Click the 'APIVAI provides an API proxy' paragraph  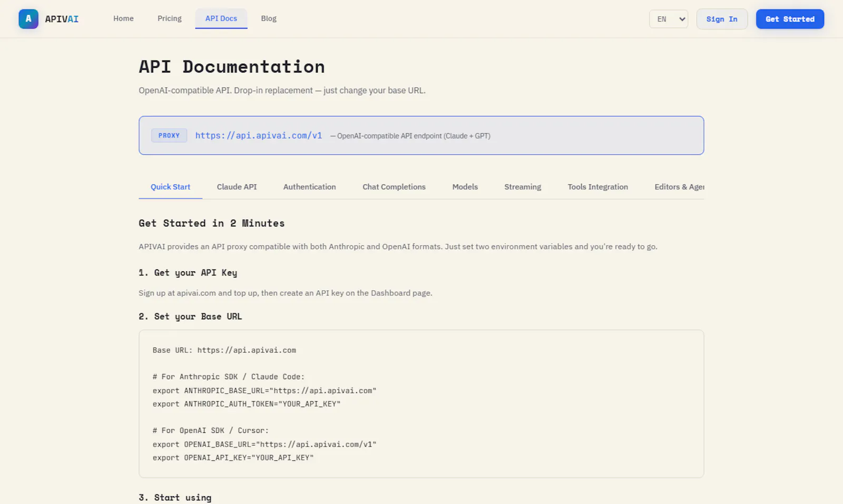coord(398,246)
